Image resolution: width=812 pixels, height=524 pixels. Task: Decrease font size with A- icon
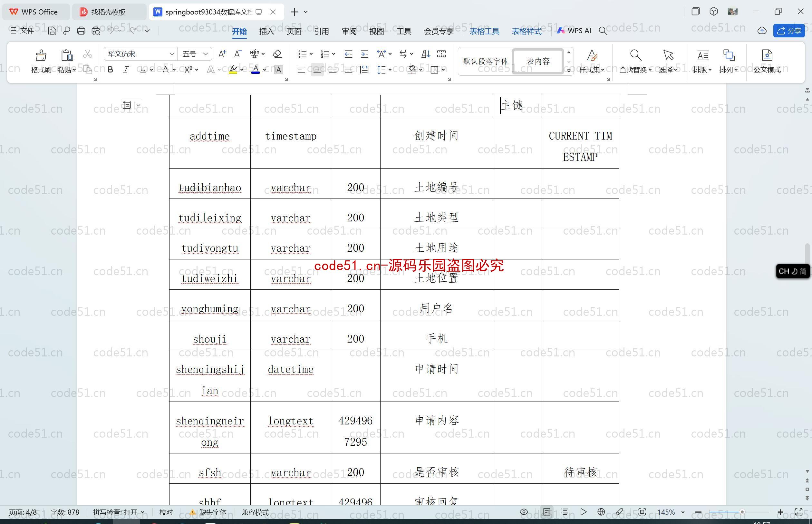tap(238, 54)
